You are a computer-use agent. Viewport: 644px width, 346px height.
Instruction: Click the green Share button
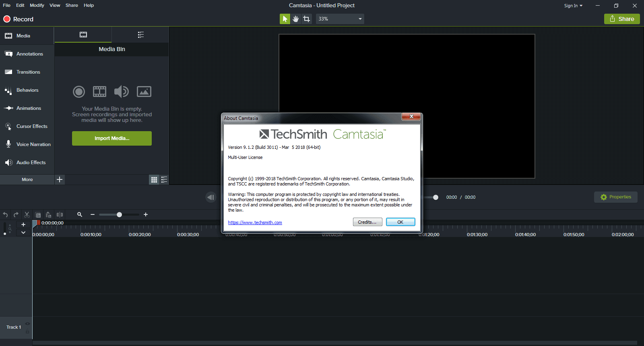(x=622, y=19)
